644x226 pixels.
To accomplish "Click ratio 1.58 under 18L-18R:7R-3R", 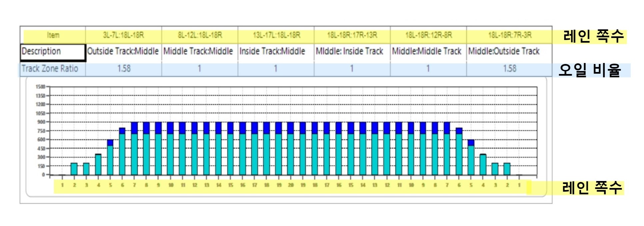I will point(510,69).
